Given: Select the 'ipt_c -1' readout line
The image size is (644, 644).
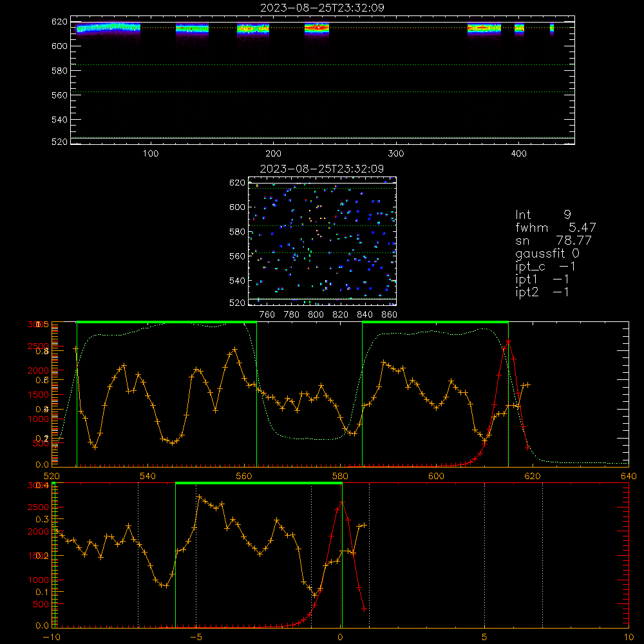Looking at the screenshot, I should point(545,267).
